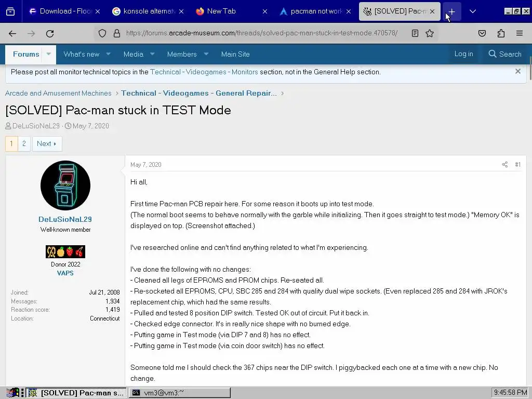
Task: Bookmark this page with star icon
Action: coord(430,33)
